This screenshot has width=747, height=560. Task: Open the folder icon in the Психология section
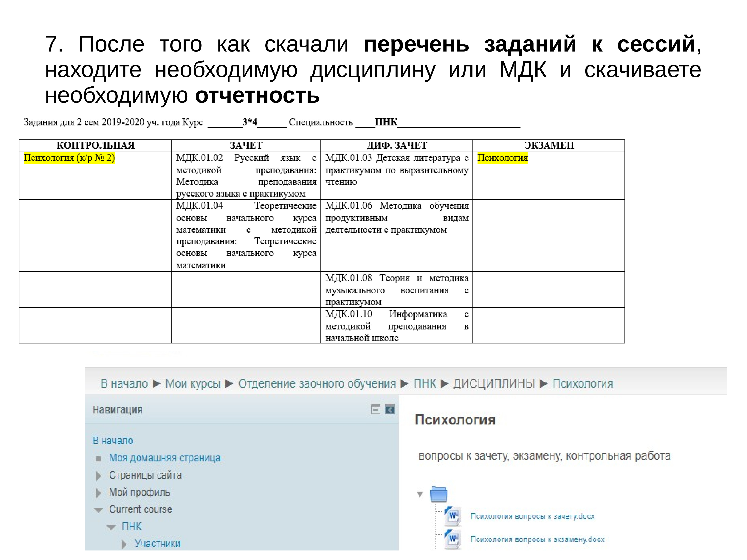438,494
